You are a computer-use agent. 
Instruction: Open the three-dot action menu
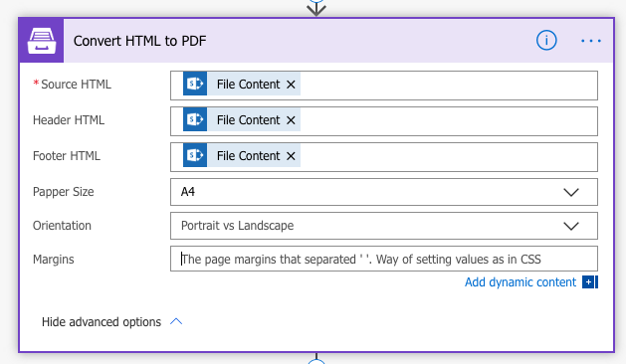tap(591, 41)
